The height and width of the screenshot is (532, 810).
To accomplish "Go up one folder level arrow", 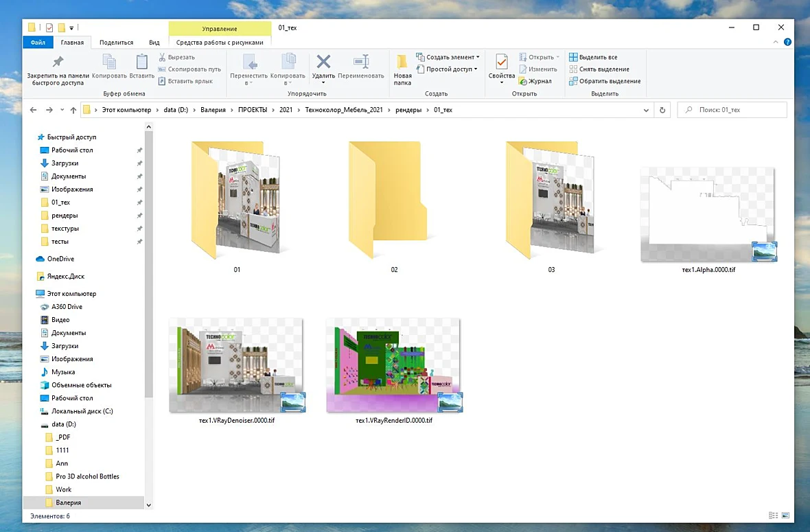I will [x=73, y=110].
